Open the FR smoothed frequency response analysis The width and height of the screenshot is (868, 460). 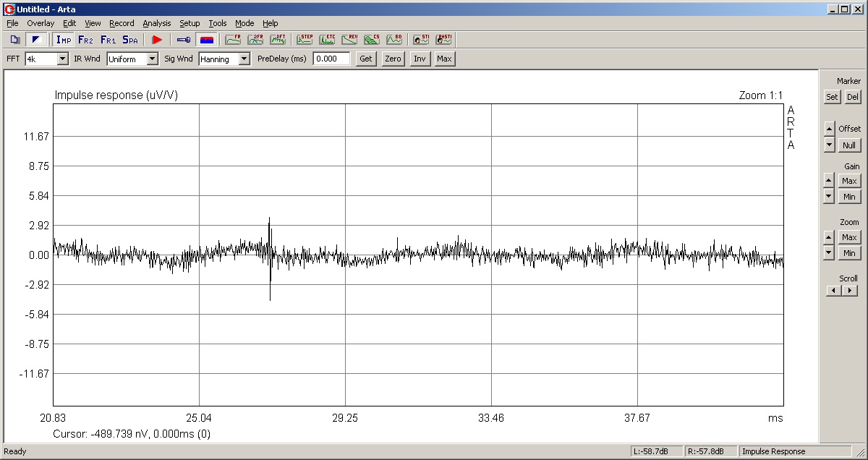pyautogui.click(x=233, y=40)
